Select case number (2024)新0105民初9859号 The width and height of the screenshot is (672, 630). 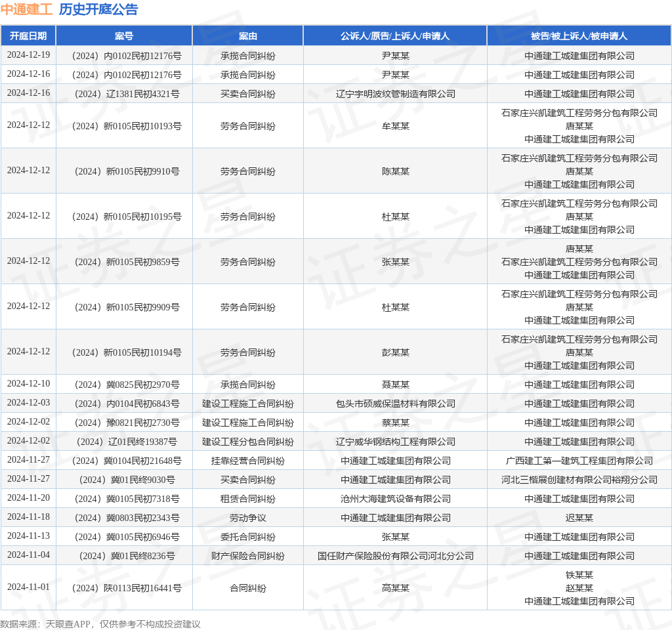pyautogui.click(x=127, y=262)
